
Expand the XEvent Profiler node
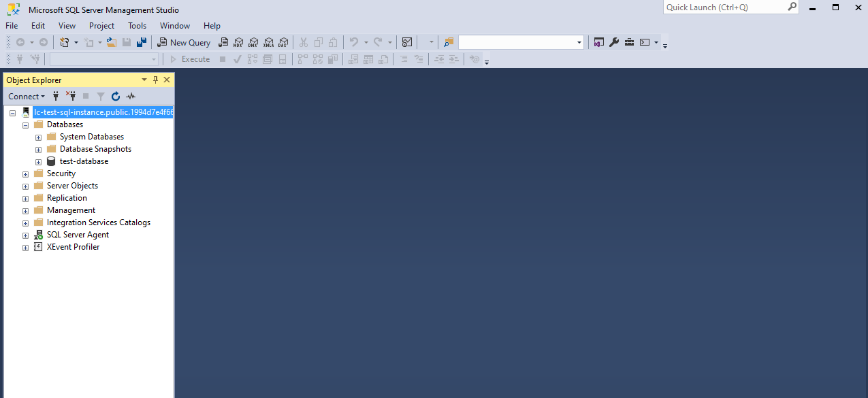(25, 248)
